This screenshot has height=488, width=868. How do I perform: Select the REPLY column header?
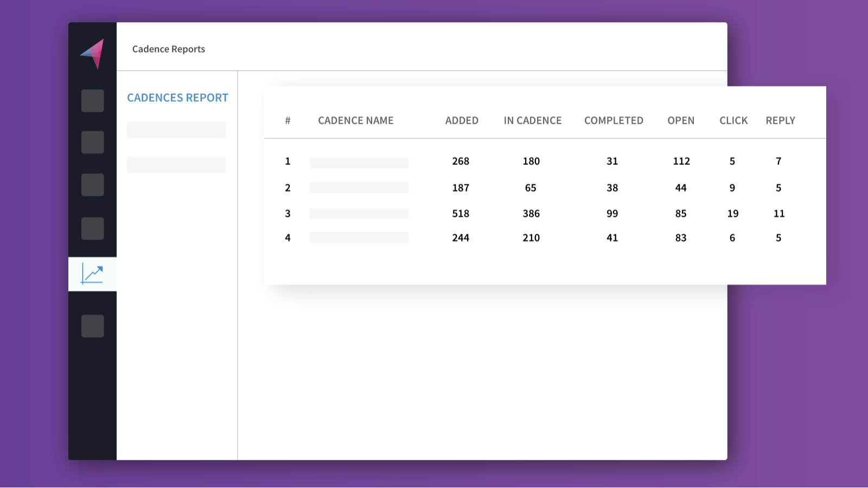pos(780,120)
